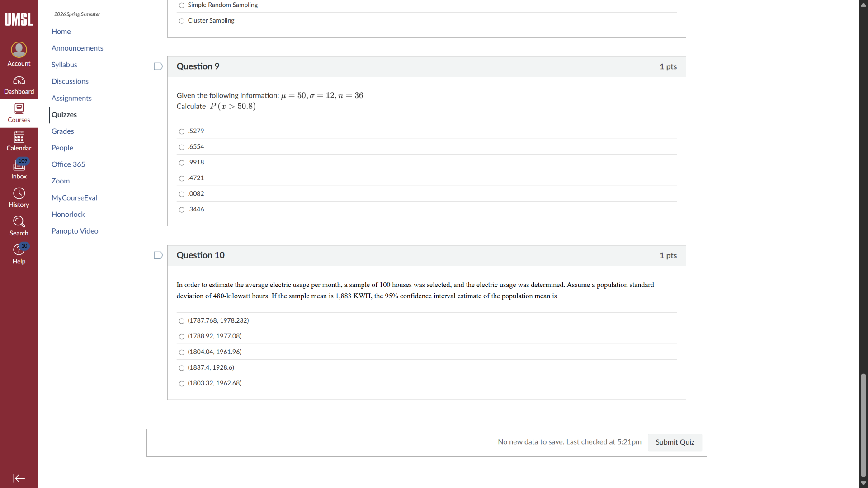Open the History clock icon
The height and width of the screenshot is (488, 868).
pos(19,194)
